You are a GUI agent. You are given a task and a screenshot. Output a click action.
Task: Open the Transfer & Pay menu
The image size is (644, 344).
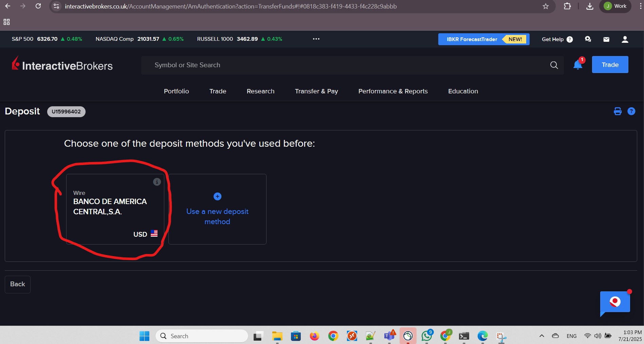click(x=316, y=91)
